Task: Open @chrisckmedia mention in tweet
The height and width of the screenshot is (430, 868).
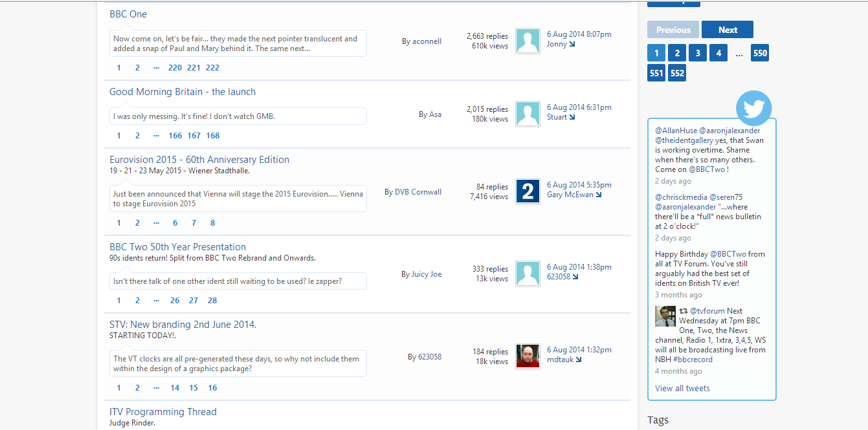Action: click(681, 197)
